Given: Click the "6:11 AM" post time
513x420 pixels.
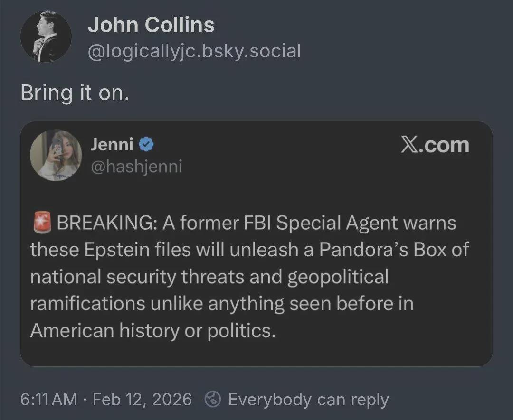Looking at the screenshot, I should point(48,400).
